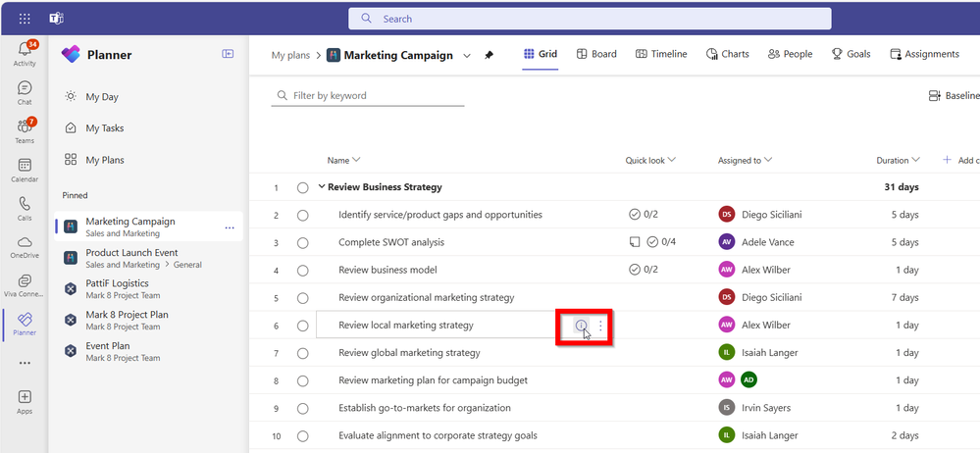Switch to the Timeline view tab
The width and height of the screenshot is (980, 453).
coord(661,54)
